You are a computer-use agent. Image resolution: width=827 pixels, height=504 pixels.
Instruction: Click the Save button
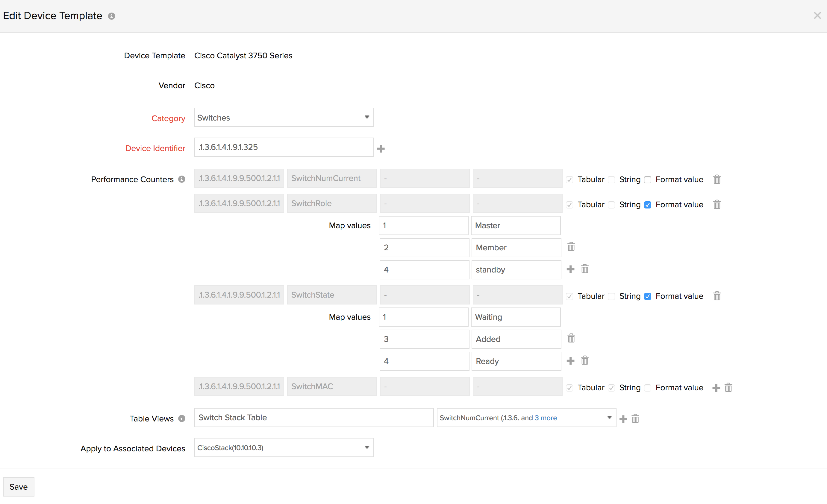pyautogui.click(x=19, y=487)
